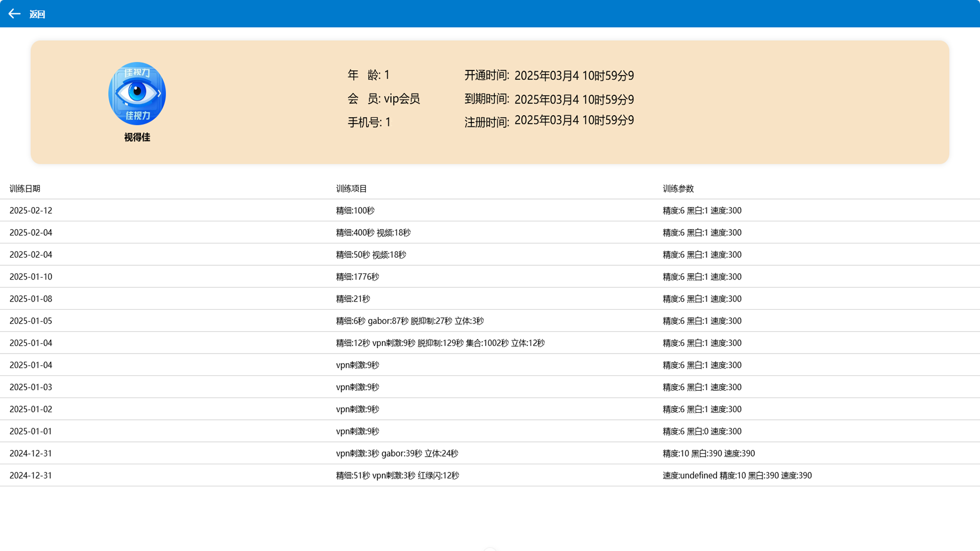Expand the profile card with the right chevron
980x551 pixels.
160,93
